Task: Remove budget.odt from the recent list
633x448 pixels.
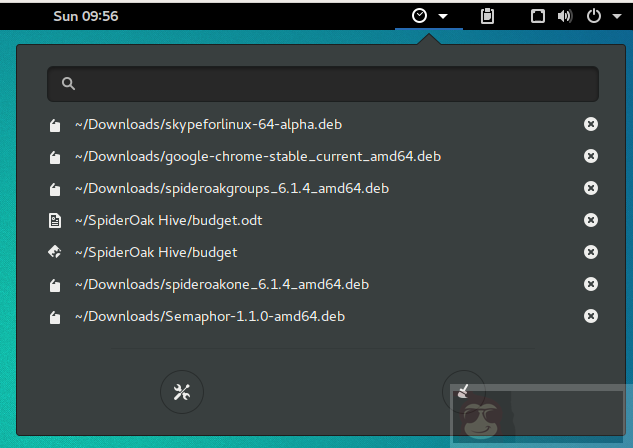Action: click(591, 220)
